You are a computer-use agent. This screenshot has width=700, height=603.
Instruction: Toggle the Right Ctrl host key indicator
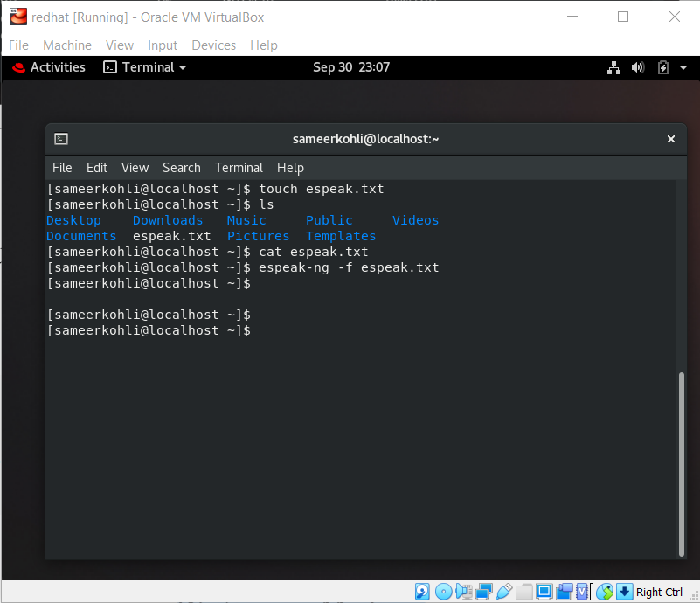658,592
